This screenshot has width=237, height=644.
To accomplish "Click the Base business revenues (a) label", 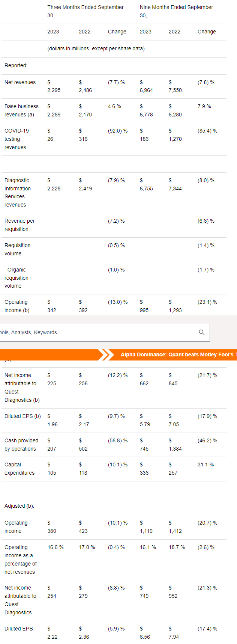I will coord(21,110).
